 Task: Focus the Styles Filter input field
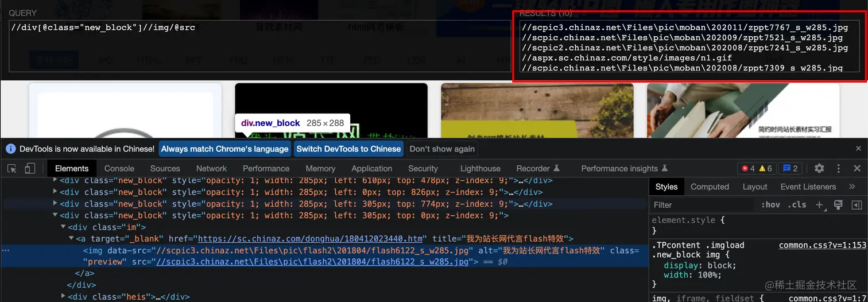[702, 205]
